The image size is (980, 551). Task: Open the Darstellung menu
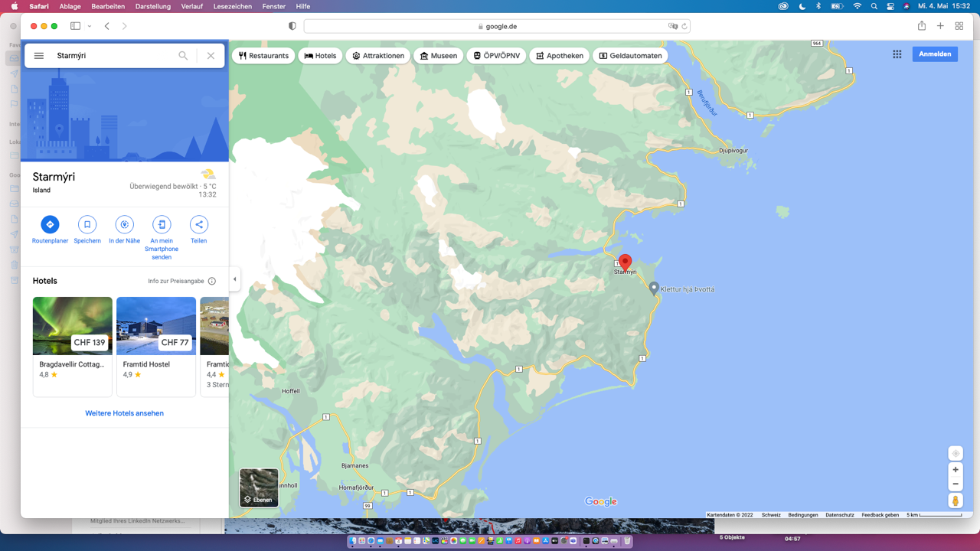pyautogui.click(x=153, y=6)
